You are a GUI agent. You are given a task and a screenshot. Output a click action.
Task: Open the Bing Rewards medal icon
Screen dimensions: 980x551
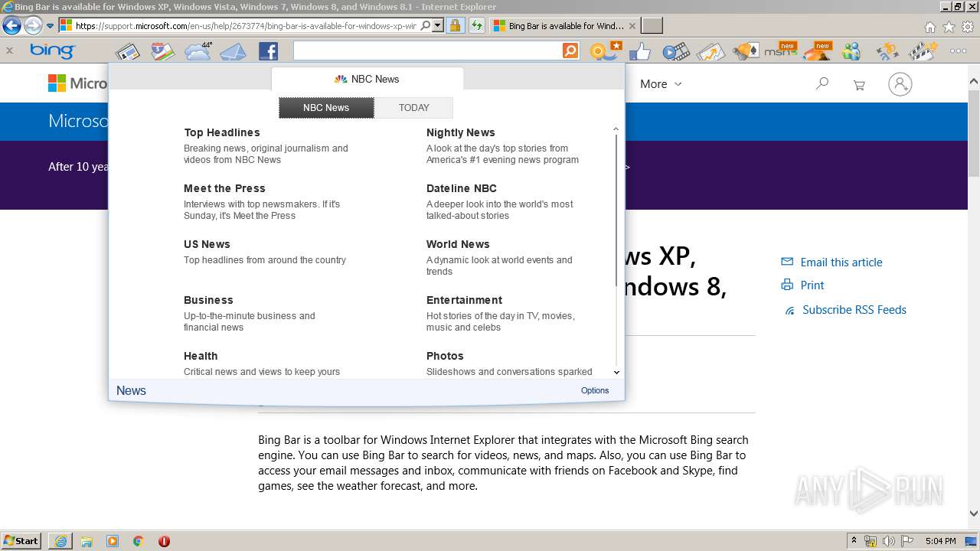tap(605, 51)
